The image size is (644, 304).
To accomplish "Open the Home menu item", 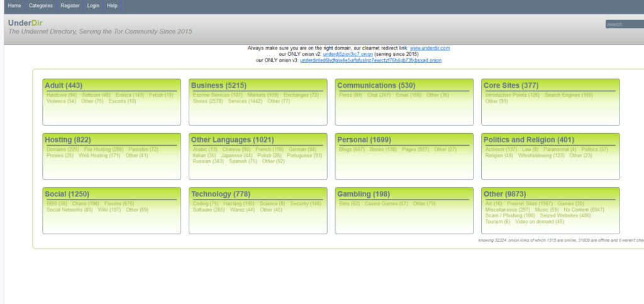I will coord(14,6).
